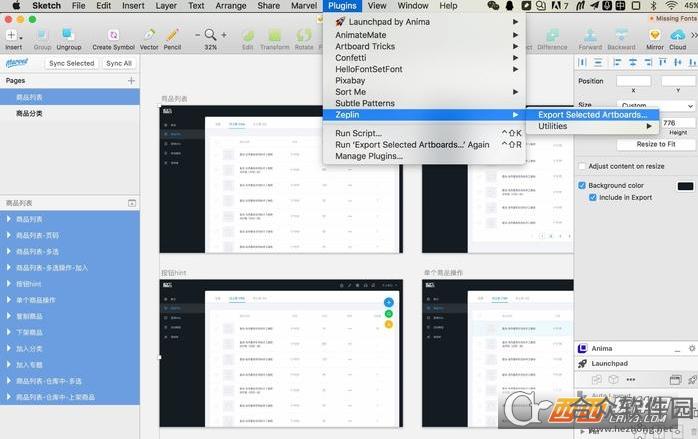Click the Backward arrange icon
The image size is (698, 439).
[x=621, y=35]
